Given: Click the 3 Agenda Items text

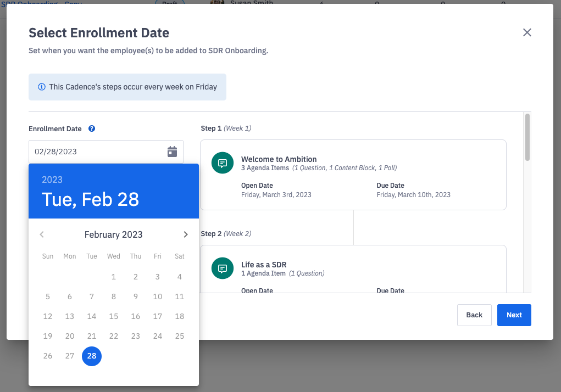Looking at the screenshot, I should click(265, 168).
